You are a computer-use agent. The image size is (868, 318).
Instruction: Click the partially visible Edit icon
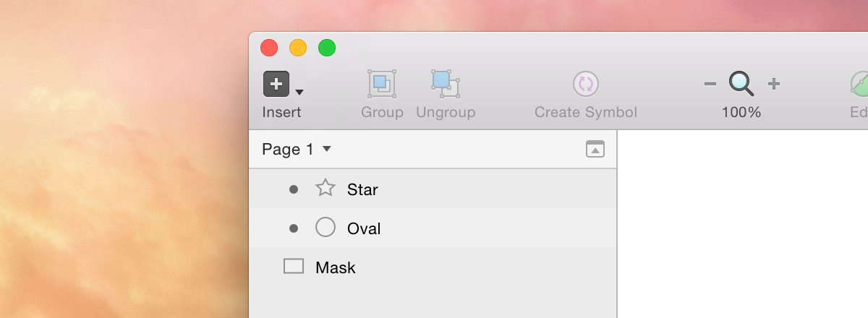point(859,84)
